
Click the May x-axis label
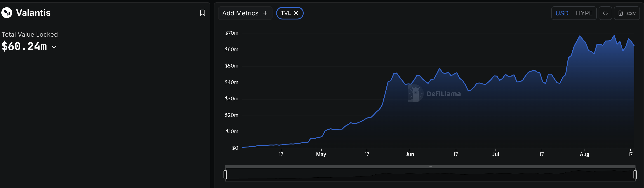click(321, 154)
